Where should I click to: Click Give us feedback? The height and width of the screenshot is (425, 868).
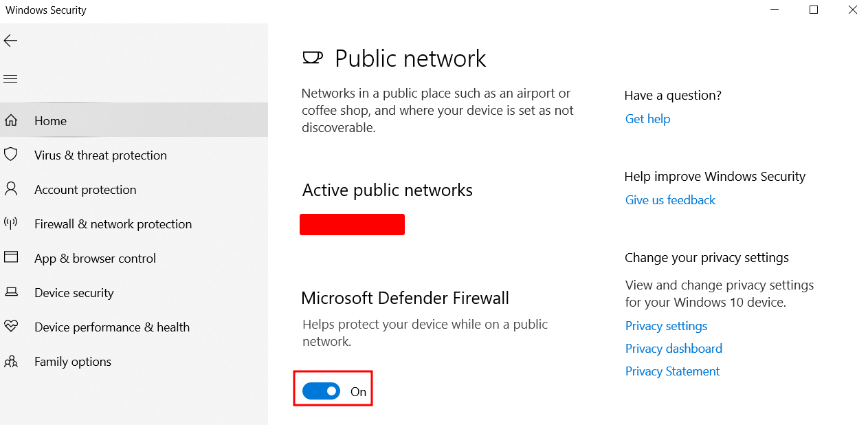pos(670,199)
